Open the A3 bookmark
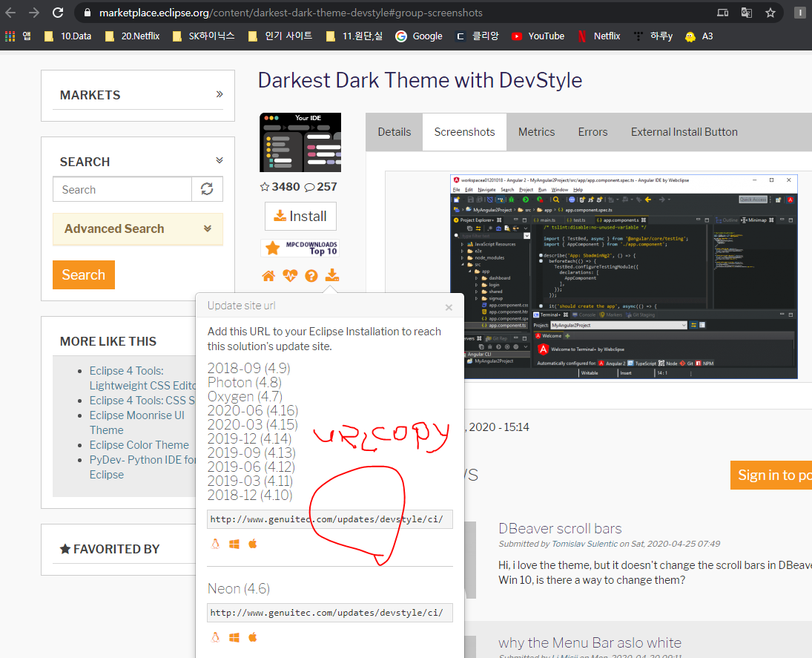The width and height of the screenshot is (812, 658). coord(699,36)
